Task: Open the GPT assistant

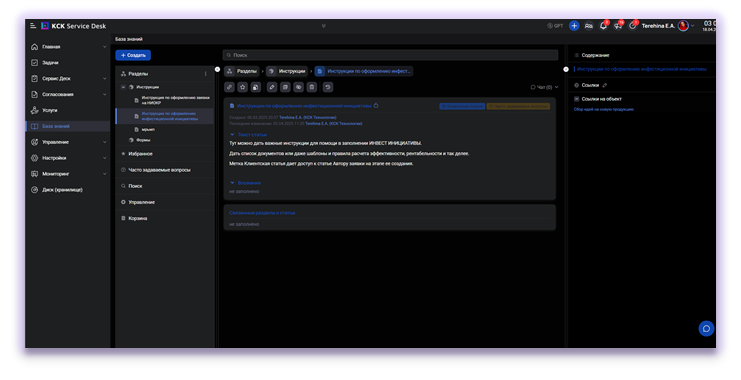Action: pyautogui.click(x=555, y=26)
